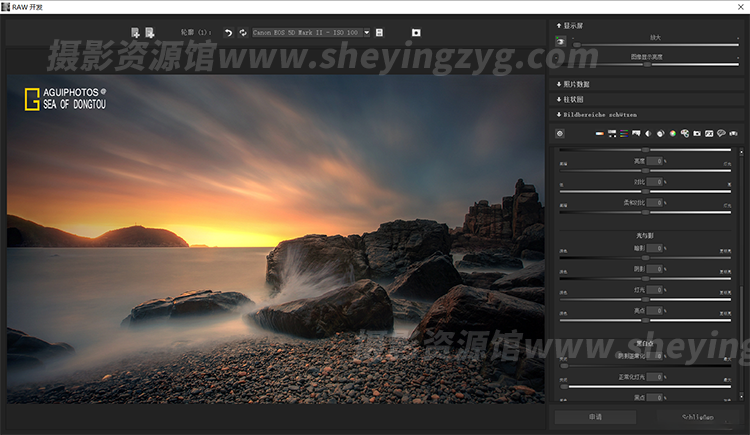Screen dimensions: 750x435
Task: Toggle the eye preview icon in display panel
Action: click(562, 42)
